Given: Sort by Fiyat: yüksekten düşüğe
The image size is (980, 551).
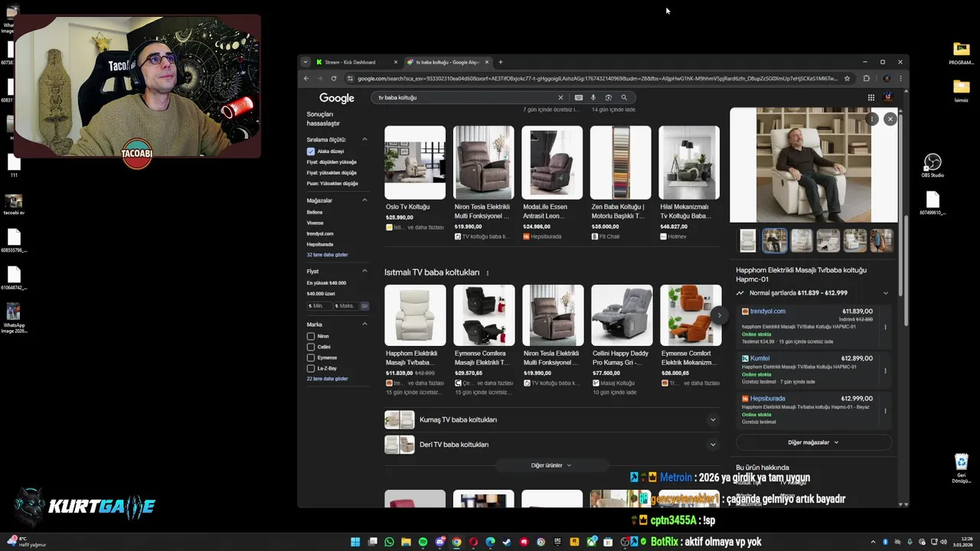Looking at the screenshot, I should click(x=332, y=173).
